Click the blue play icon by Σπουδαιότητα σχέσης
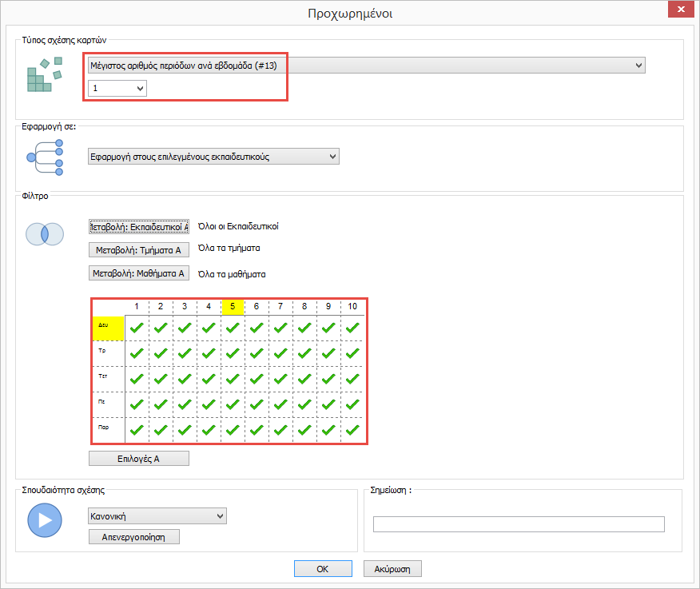 coord(45,520)
